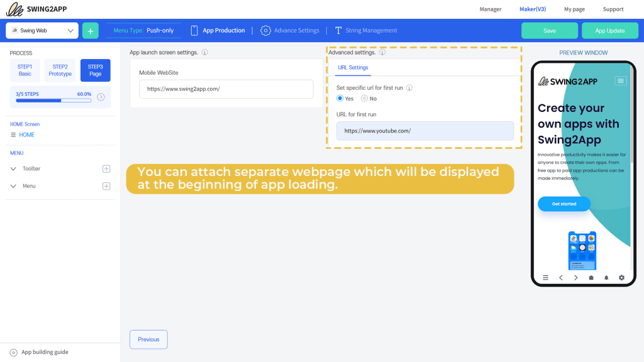Add an item to Menu with plus icon
This screenshot has width=644, height=362.
point(106,186)
